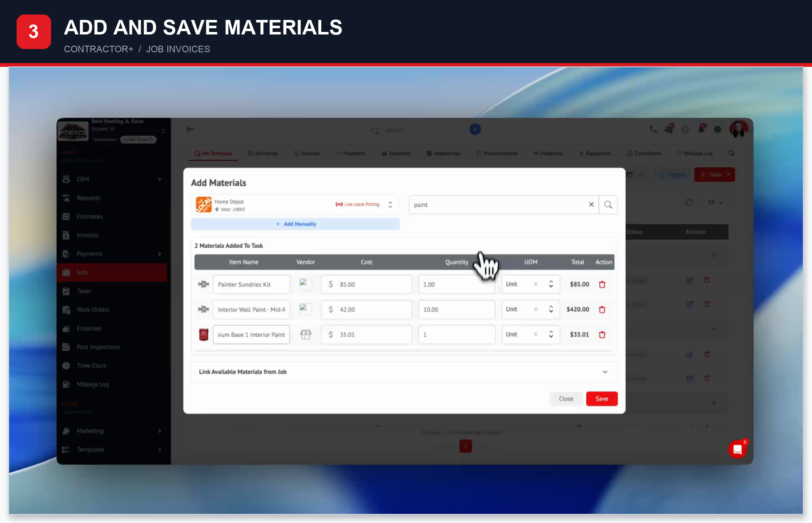Click the material icon left of Interior Wall Paint
This screenshot has height=523, width=812.
[x=203, y=310]
